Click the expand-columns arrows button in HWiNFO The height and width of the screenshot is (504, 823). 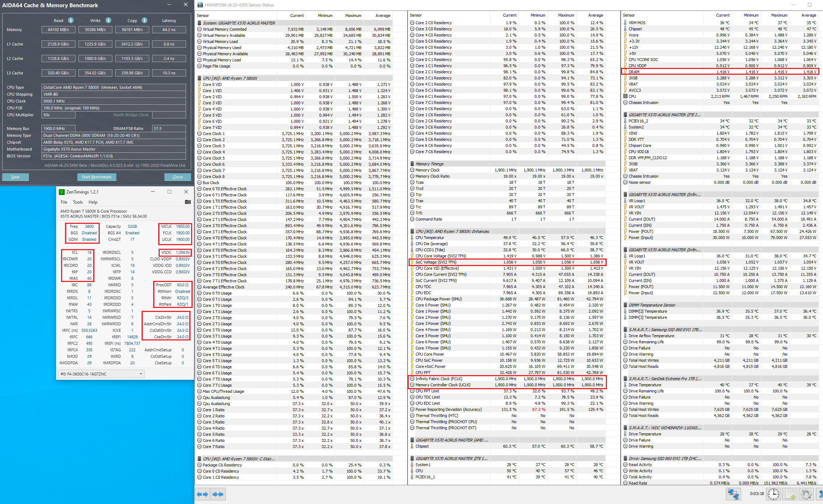click(203, 494)
